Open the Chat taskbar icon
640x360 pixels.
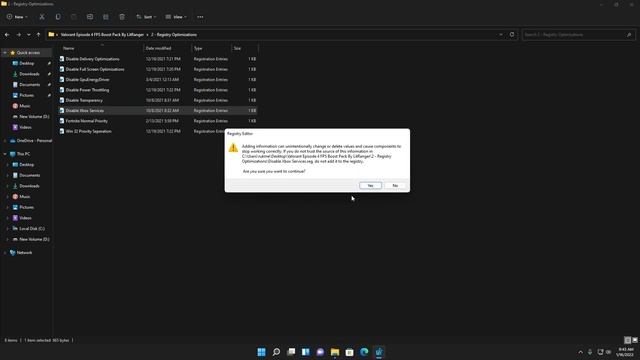click(320, 352)
